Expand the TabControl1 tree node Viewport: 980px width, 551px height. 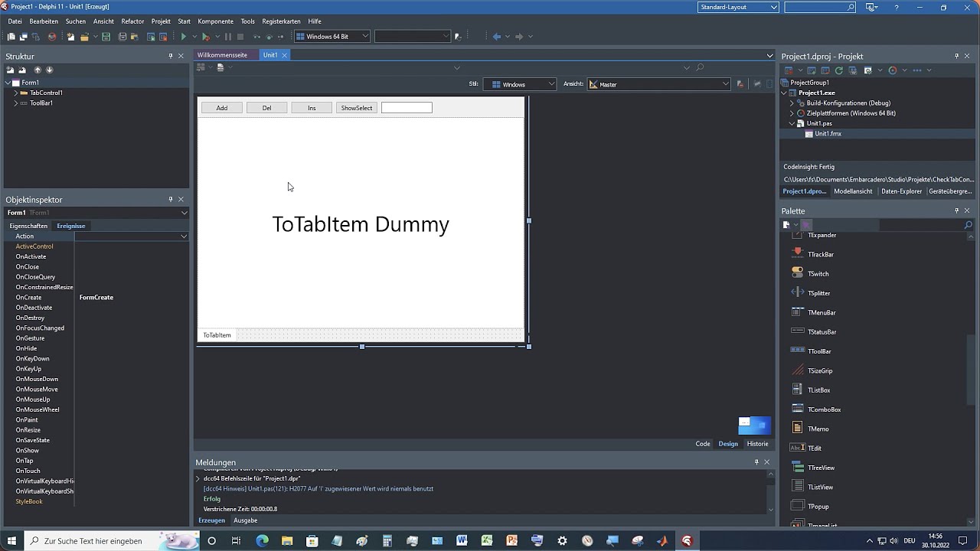15,93
